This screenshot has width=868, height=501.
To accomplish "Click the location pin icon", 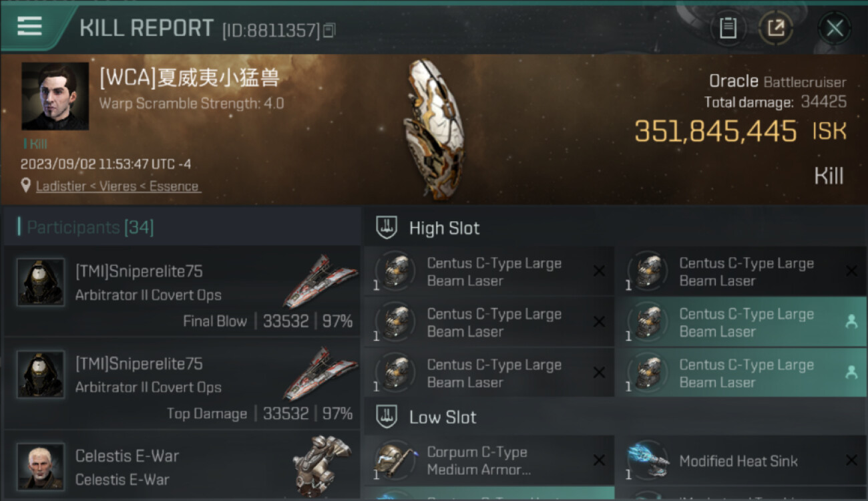I will (x=26, y=186).
